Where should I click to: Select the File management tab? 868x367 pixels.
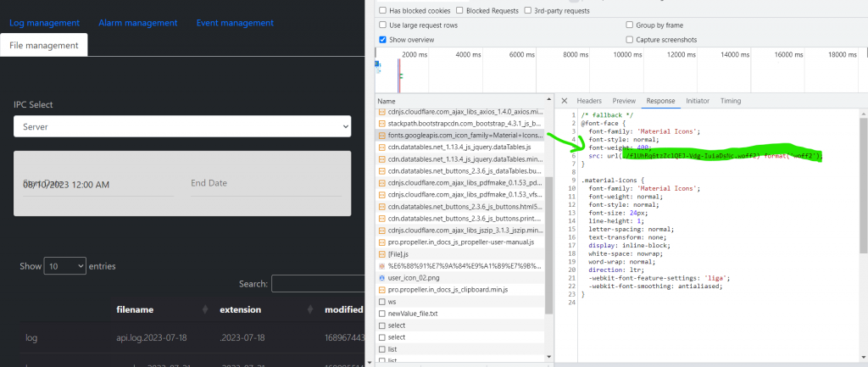pyautogui.click(x=44, y=46)
